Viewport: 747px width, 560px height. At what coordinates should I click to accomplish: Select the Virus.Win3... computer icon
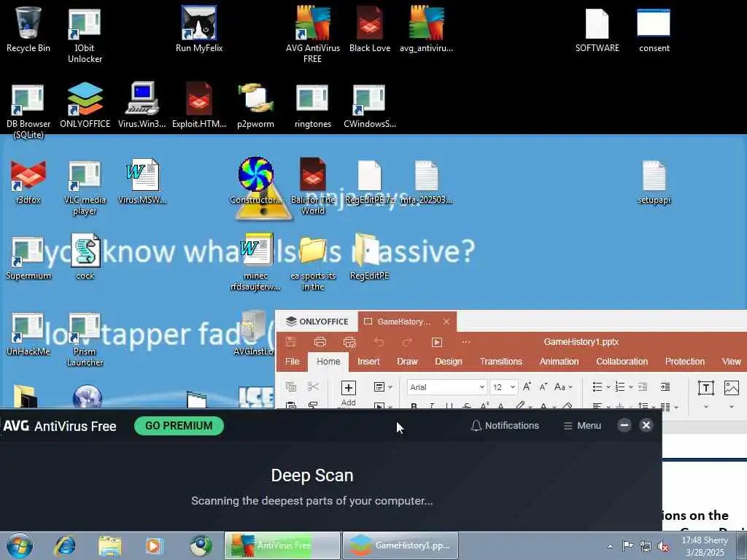pyautogui.click(x=142, y=106)
